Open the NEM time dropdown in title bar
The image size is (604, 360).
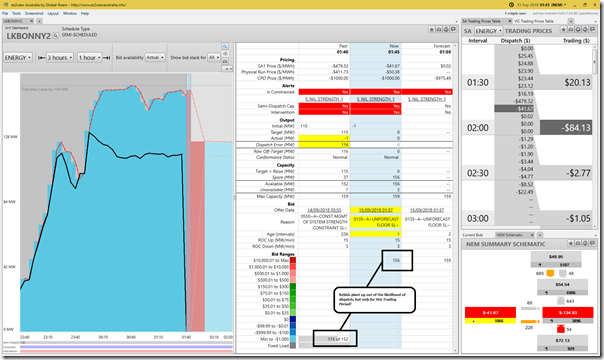pos(565,5)
